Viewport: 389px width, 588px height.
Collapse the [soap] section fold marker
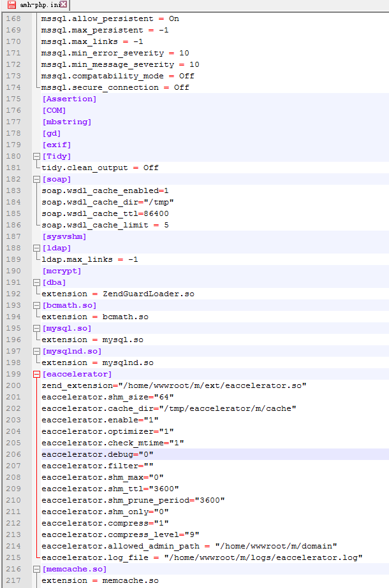[x=36, y=180]
